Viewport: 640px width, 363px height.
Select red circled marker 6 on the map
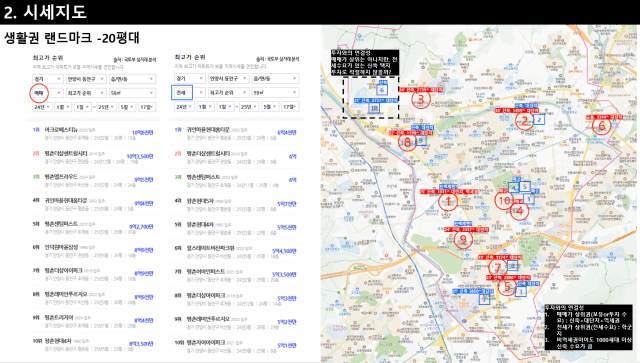(602, 126)
